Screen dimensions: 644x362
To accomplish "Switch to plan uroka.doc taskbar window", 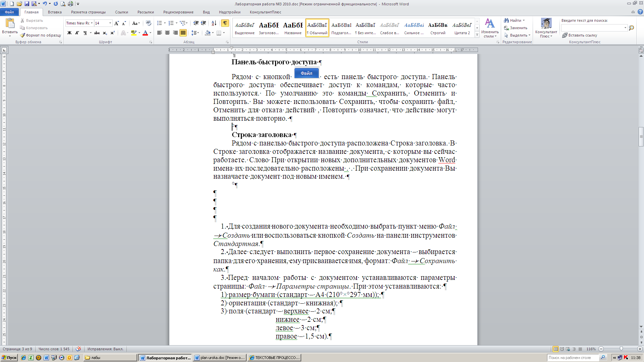I will point(220,358).
